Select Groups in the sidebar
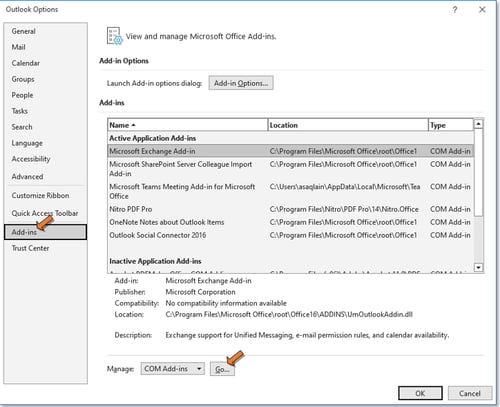 [x=23, y=79]
